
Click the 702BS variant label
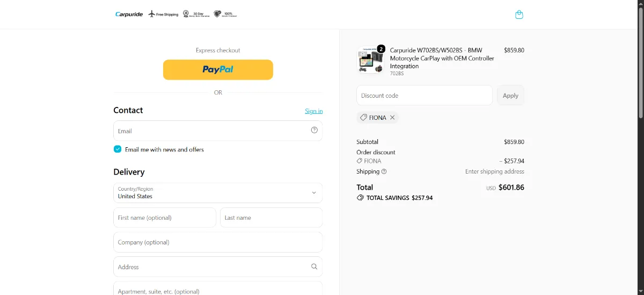coord(397,73)
